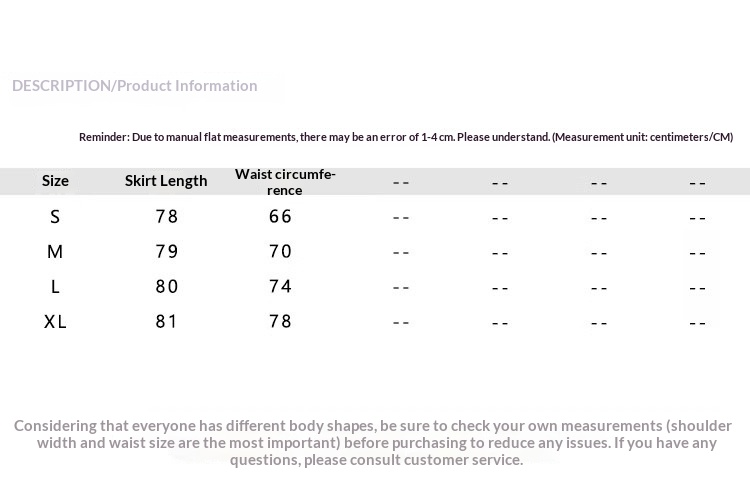Click the first empty dash cell in S row
The image size is (750, 485).
(x=401, y=217)
